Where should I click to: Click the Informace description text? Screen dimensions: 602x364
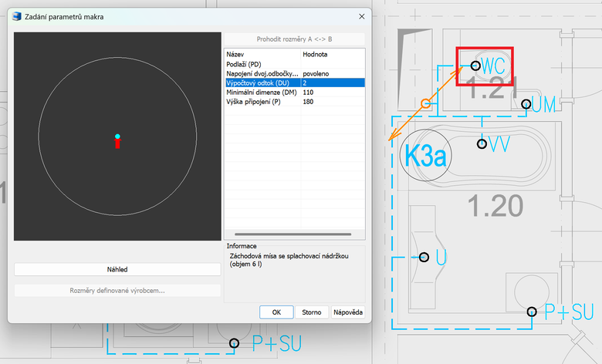tap(289, 260)
